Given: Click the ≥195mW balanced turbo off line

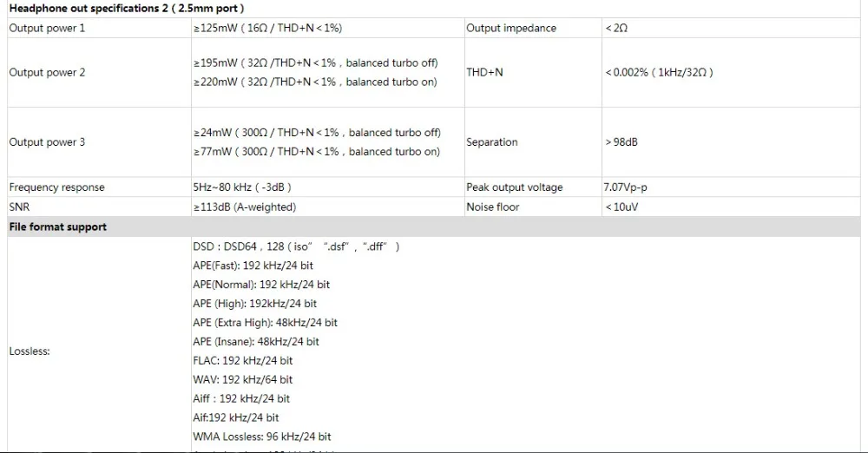Looking at the screenshot, I should pos(316,63).
